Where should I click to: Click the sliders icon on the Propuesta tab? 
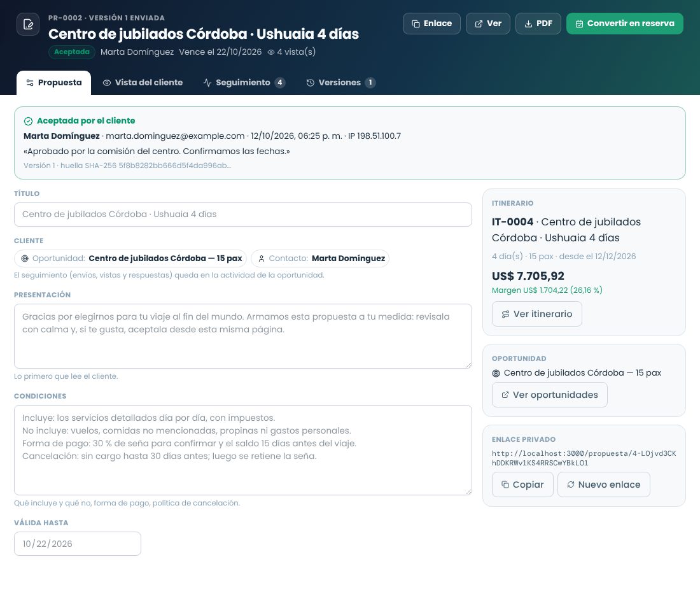[30, 83]
